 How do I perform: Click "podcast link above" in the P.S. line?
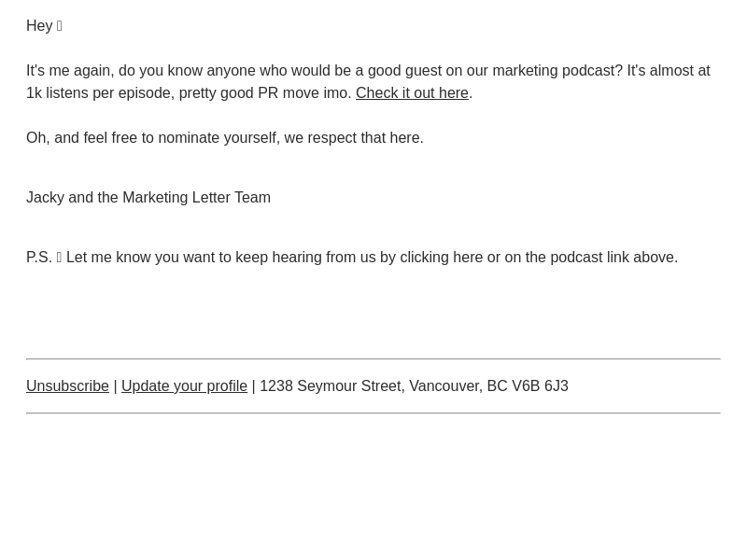[613, 258]
